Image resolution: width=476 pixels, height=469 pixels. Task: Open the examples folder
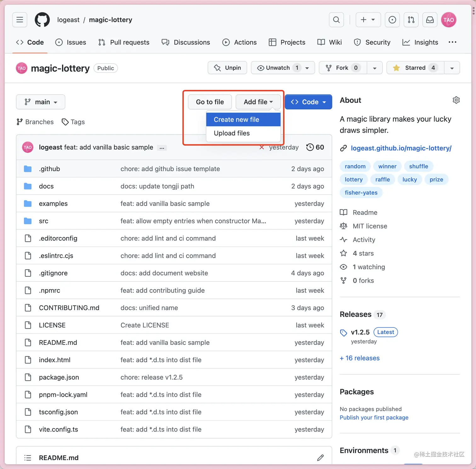point(53,204)
